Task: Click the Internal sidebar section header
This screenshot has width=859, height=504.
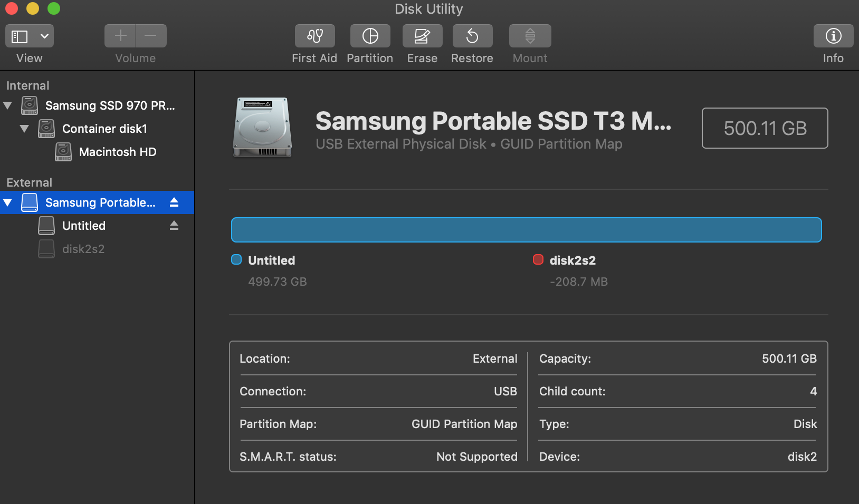Action: click(x=28, y=85)
